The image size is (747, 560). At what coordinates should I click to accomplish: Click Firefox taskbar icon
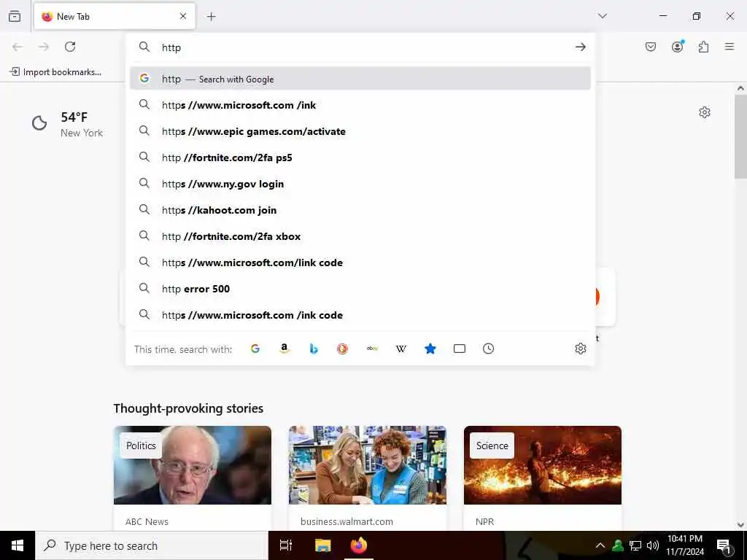(x=359, y=545)
